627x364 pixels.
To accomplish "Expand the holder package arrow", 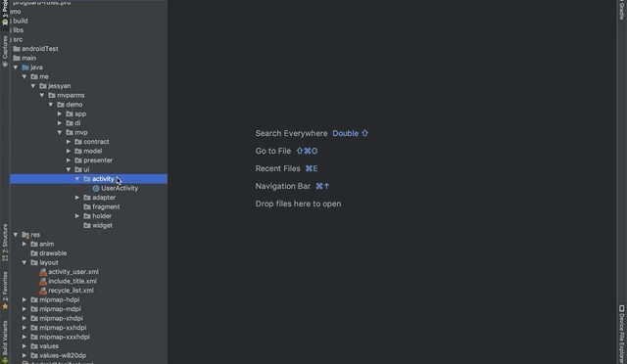I will (x=77, y=216).
